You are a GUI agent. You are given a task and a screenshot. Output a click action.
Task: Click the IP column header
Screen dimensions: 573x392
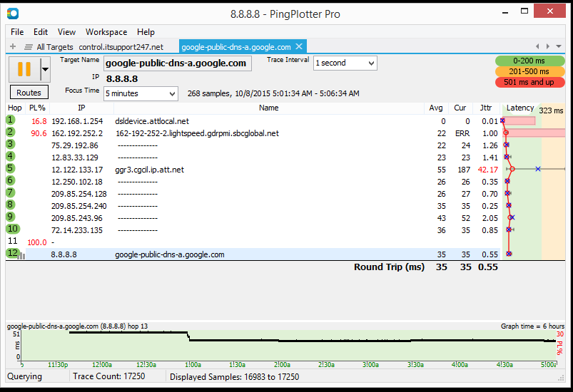(81, 108)
